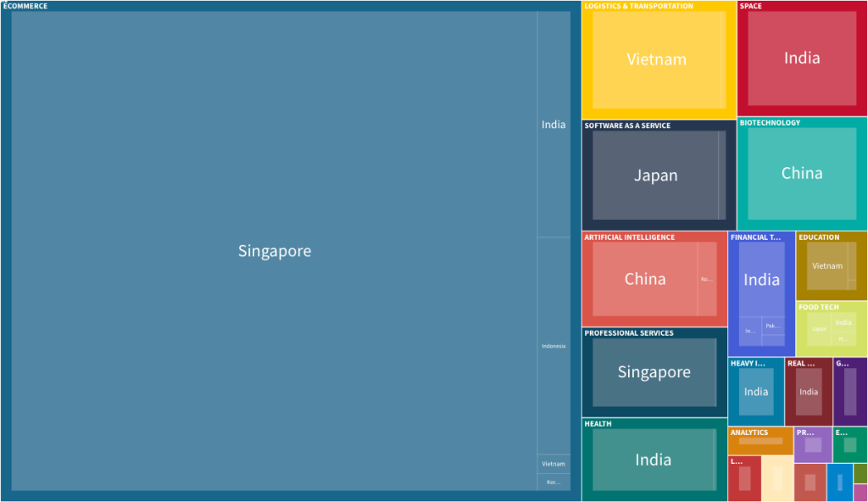The width and height of the screenshot is (868, 502).
Task: Select the H... cell in Food Tech
Action: tap(843, 339)
